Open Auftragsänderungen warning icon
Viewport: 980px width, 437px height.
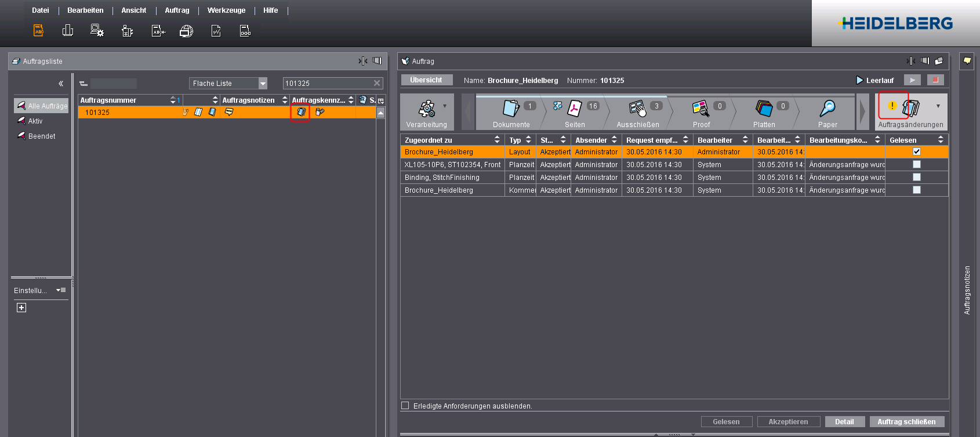click(x=893, y=106)
